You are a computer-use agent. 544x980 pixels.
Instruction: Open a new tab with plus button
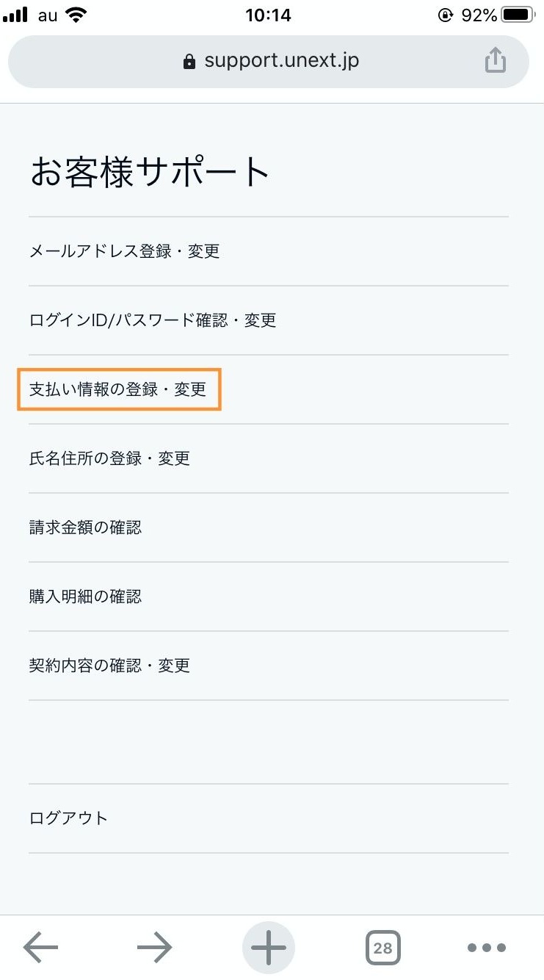(269, 948)
